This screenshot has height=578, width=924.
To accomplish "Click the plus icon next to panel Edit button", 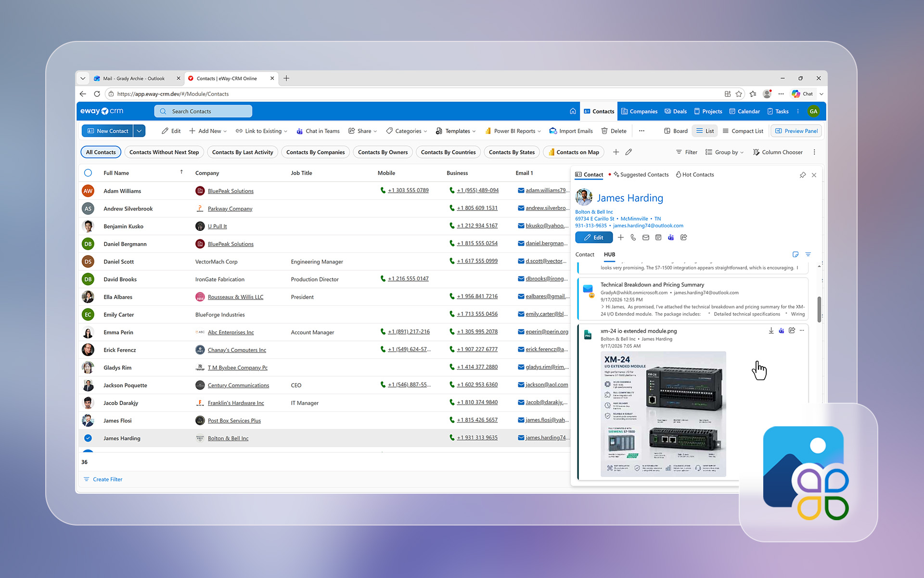I will coord(621,237).
